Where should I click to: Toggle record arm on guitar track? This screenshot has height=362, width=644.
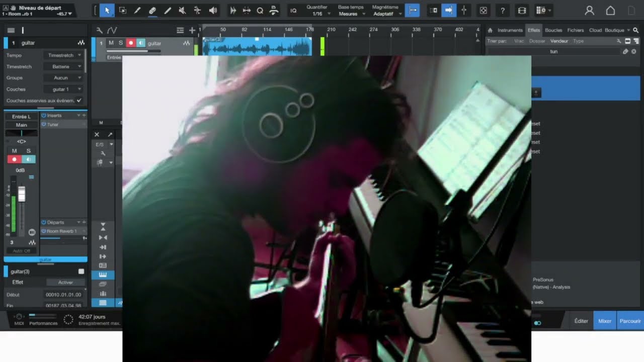[x=131, y=43]
